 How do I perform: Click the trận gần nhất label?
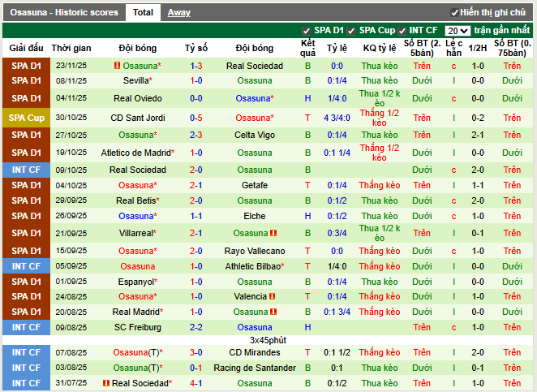(502, 30)
